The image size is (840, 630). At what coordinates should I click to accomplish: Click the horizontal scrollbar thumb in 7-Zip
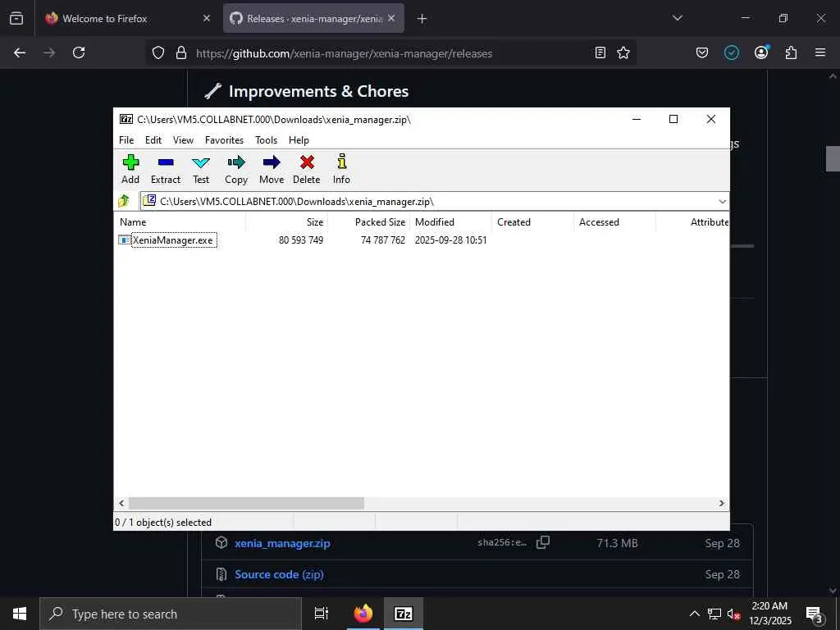tap(246, 503)
